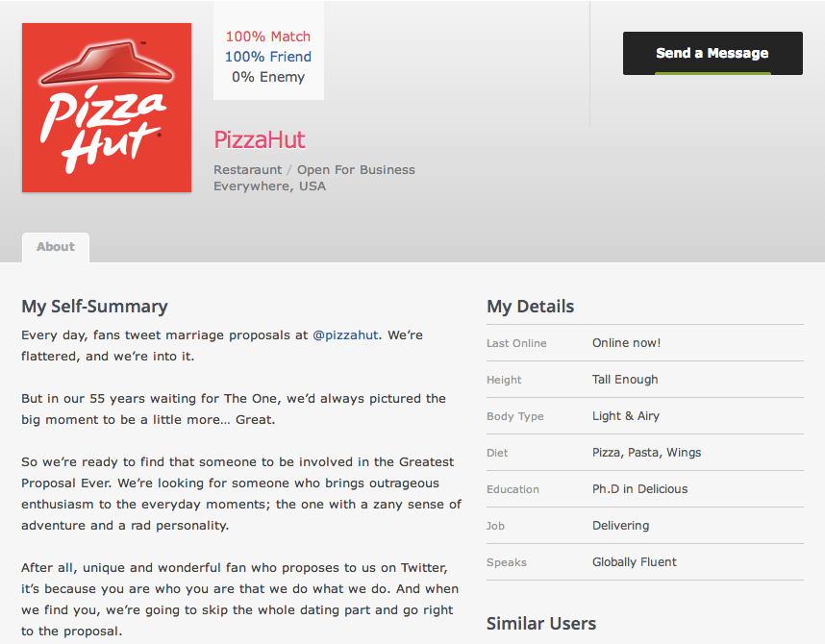Image resolution: width=825 pixels, height=644 pixels.
Task: Click the My Details heading
Action: click(x=531, y=307)
